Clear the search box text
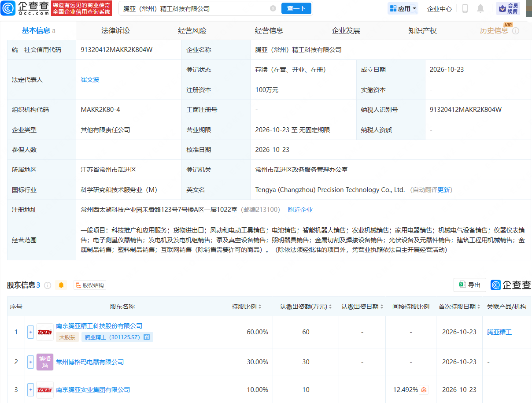The height and width of the screenshot is (403, 532). [273, 8]
